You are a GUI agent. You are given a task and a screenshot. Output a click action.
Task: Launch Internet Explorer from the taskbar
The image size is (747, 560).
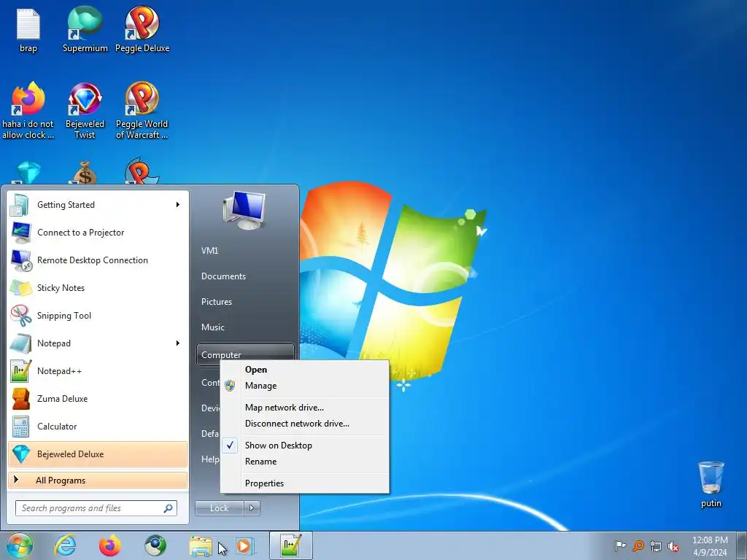[65, 545]
